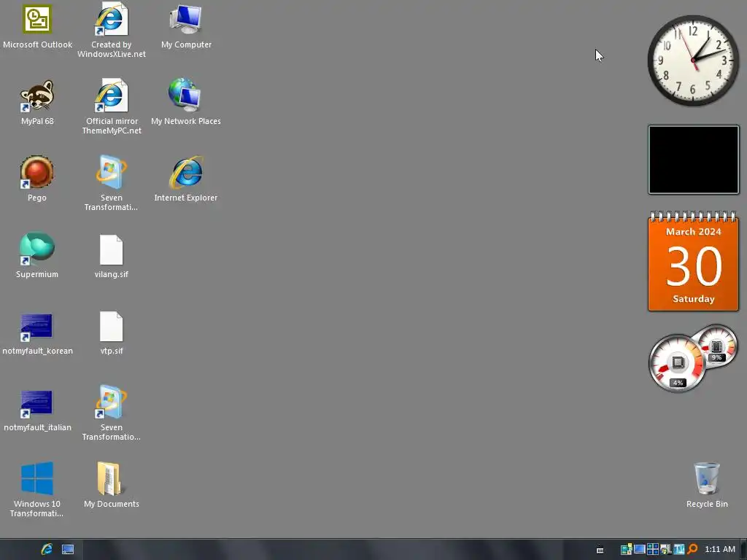Click the memory gauge showing 9%
Viewport: 747px width, 560px height.
tap(716, 346)
